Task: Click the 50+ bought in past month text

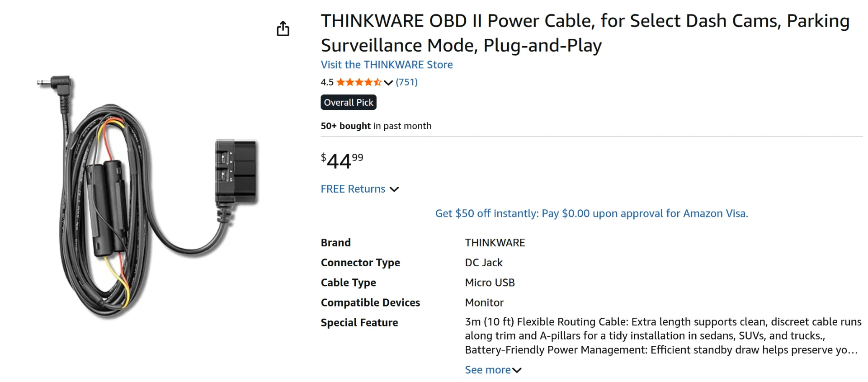Action: click(x=376, y=126)
